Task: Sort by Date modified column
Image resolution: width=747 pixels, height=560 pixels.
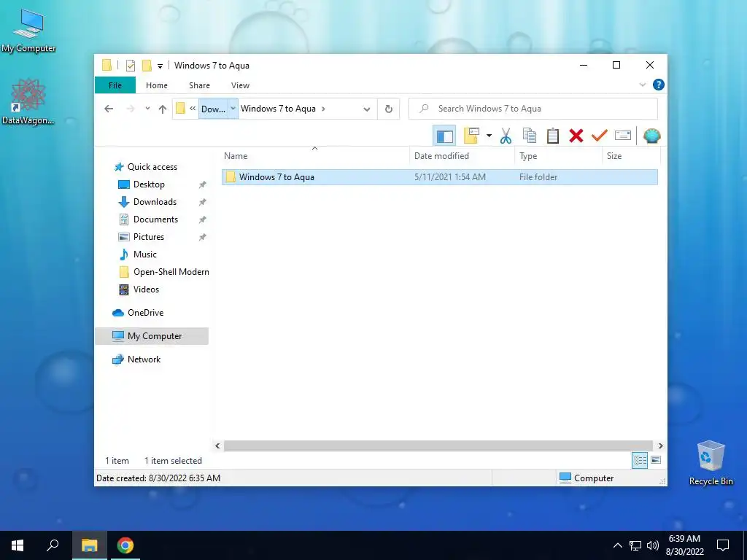Action: [x=462, y=156]
